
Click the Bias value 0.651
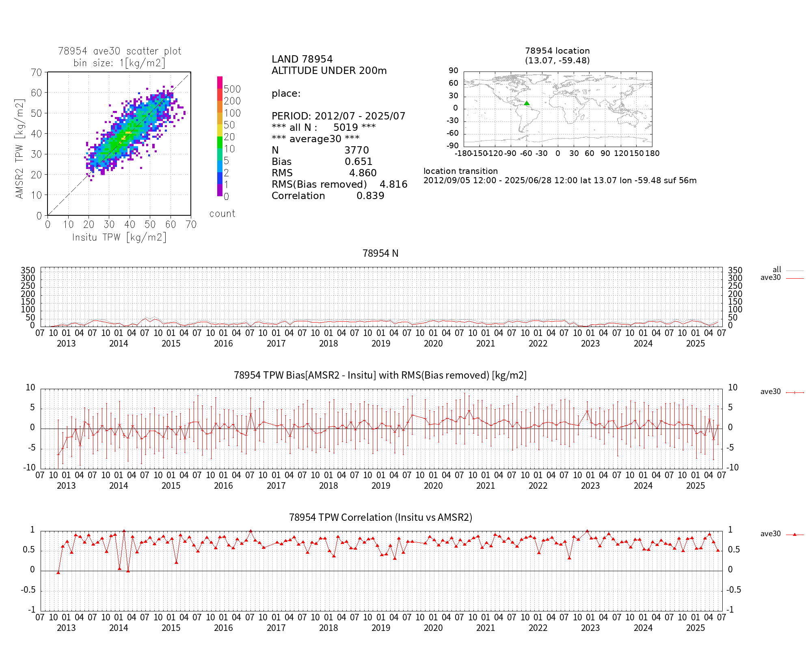tap(358, 162)
